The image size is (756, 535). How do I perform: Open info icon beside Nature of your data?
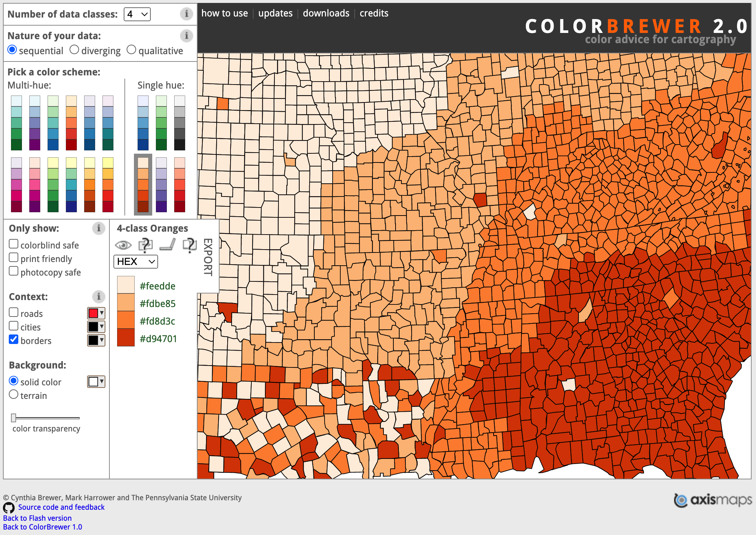(186, 35)
